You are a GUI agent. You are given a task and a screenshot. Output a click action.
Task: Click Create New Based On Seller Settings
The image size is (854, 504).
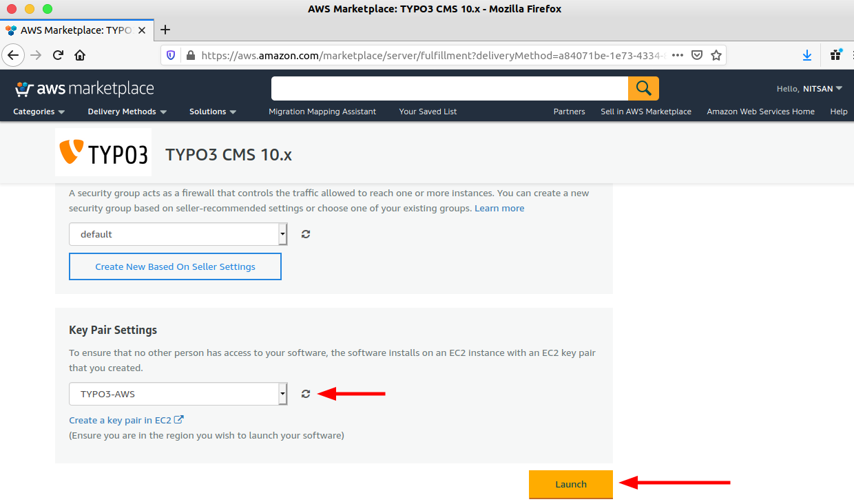175,266
